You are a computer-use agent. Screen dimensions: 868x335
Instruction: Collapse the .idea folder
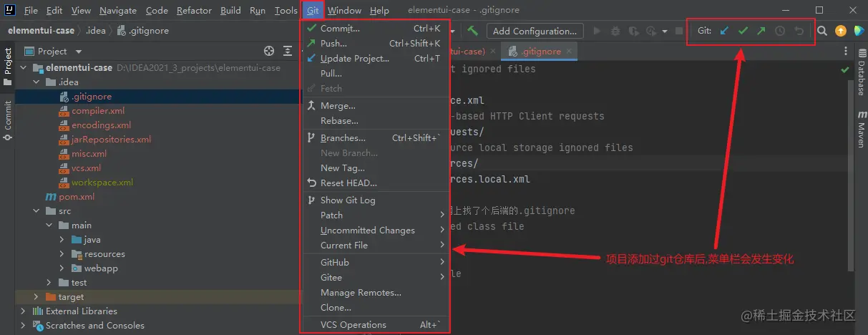point(38,82)
